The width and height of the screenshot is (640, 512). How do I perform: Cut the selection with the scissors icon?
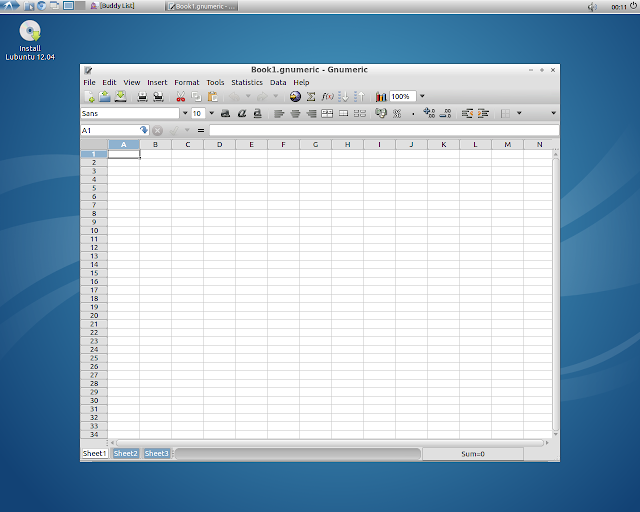tap(180, 97)
